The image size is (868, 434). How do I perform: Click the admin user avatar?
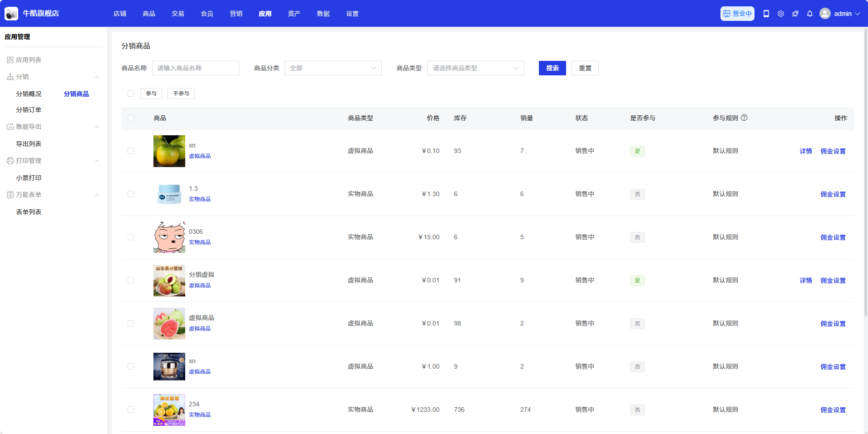tap(825, 14)
